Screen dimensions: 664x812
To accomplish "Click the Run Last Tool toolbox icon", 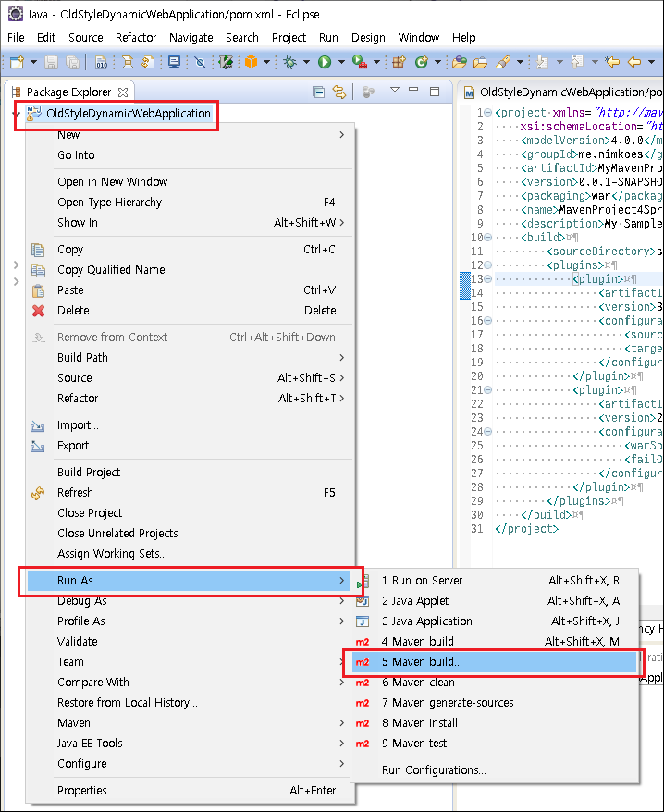I will [x=360, y=63].
